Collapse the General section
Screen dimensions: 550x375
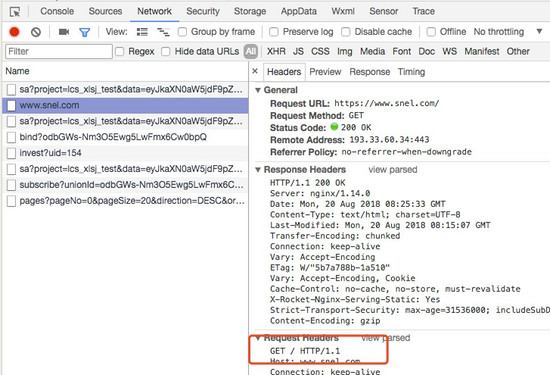coord(258,90)
